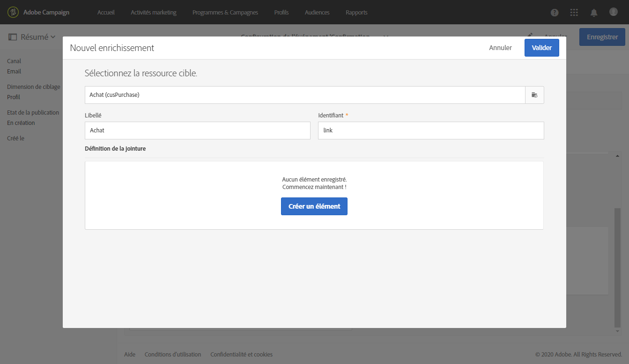Select the Rapports menu item
The height and width of the screenshot is (364, 629).
(356, 13)
